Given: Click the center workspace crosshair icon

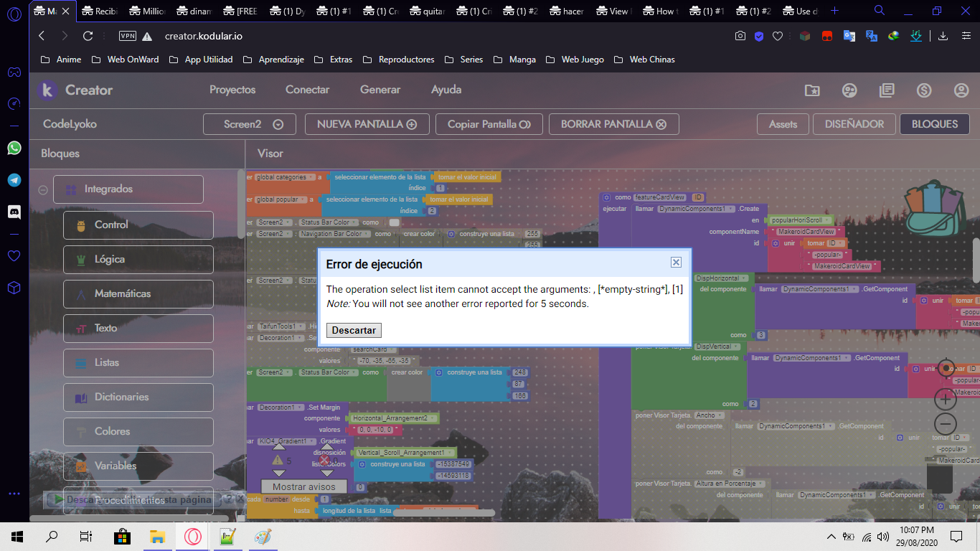Looking at the screenshot, I should (946, 369).
